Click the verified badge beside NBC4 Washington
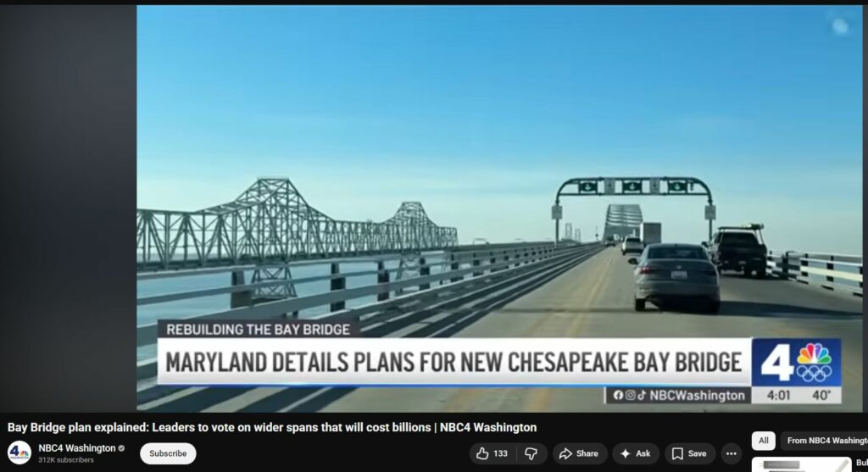The width and height of the screenshot is (868, 472). tap(121, 448)
